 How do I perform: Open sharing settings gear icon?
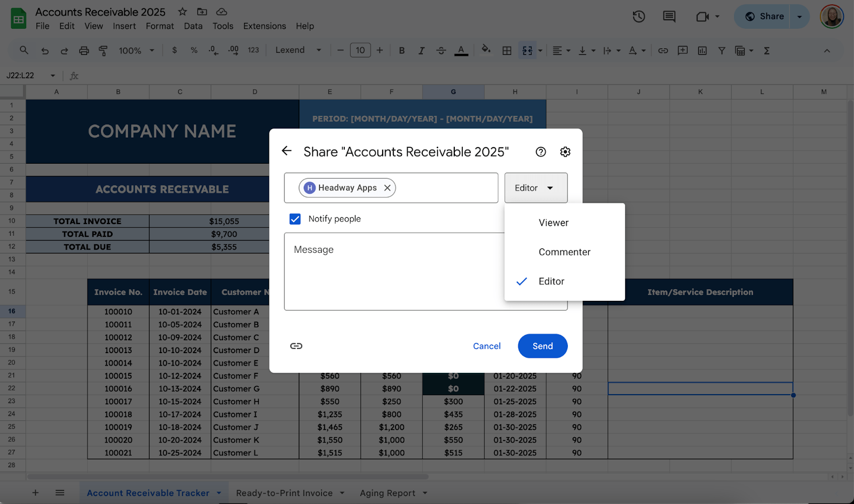tap(565, 152)
